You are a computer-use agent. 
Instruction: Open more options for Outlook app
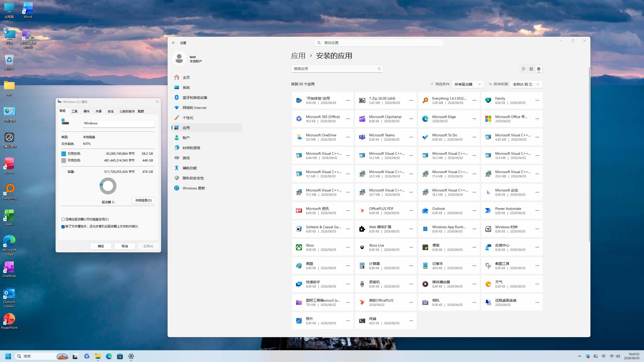tap(474, 211)
